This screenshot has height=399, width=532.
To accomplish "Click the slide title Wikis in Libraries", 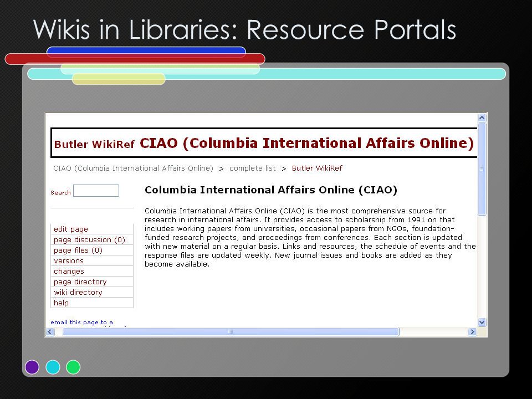I will pos(244,29).
